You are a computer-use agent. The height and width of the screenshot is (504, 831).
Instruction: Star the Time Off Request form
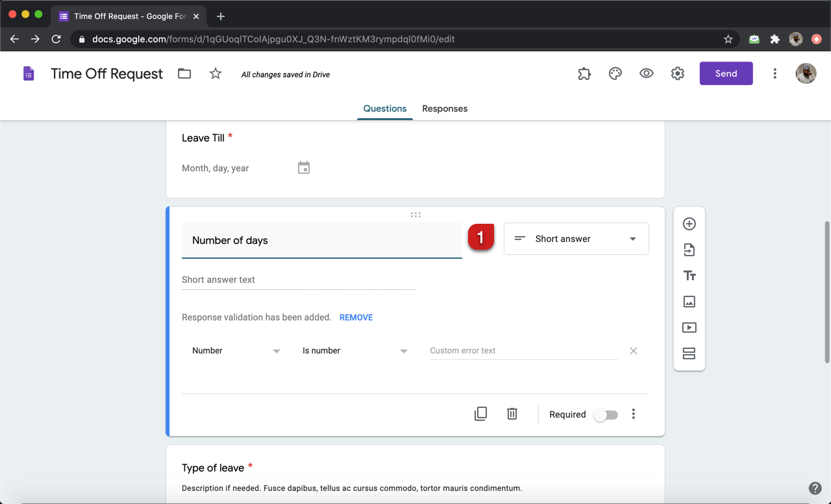click(x=216, y=74)
